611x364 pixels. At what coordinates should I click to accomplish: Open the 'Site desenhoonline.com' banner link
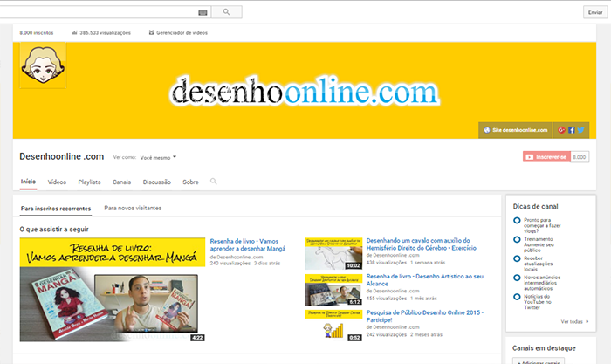[516, 130]
